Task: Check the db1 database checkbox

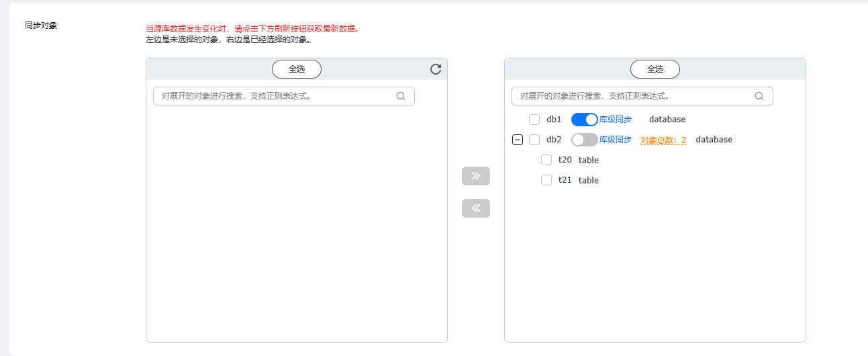Action: tap(534, 120)
